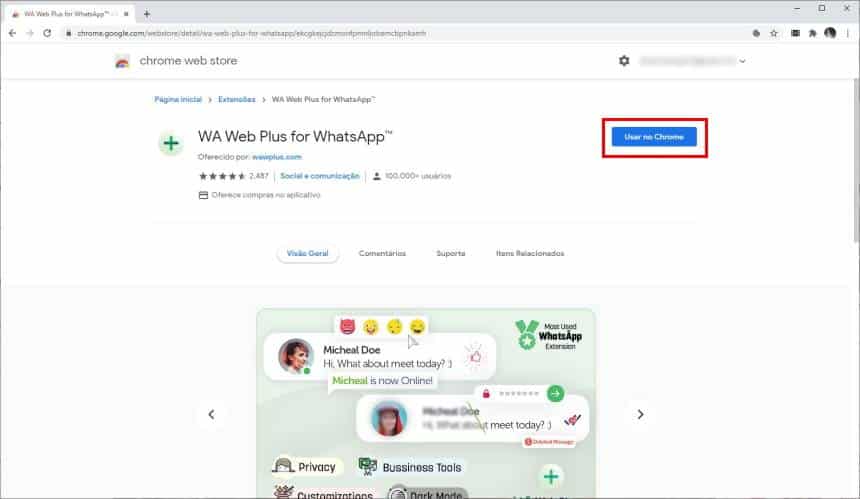
Task: Click the extension promo screenshot image
Action: click(426, 404)
